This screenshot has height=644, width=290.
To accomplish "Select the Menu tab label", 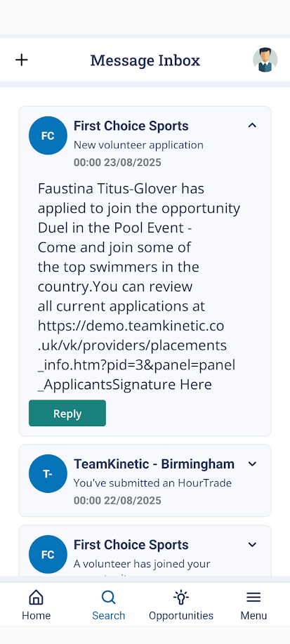I will [x=253, y=616].
